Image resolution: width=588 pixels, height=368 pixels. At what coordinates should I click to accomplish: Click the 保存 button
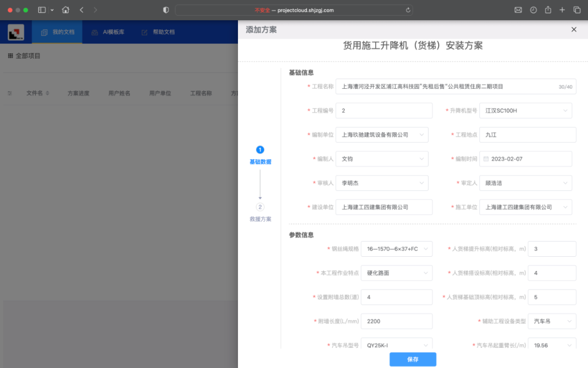pos(413,359)
